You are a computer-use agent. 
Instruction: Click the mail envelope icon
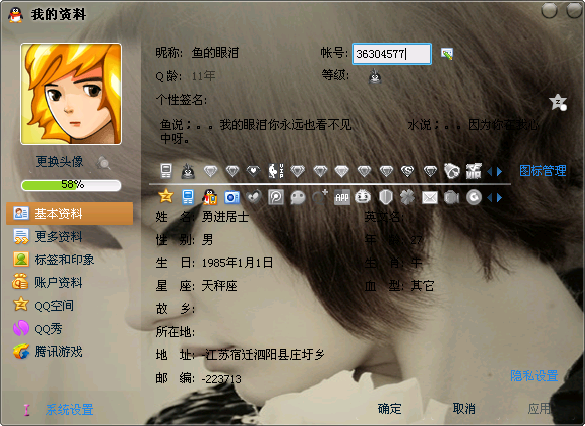[x=430, y=197]
